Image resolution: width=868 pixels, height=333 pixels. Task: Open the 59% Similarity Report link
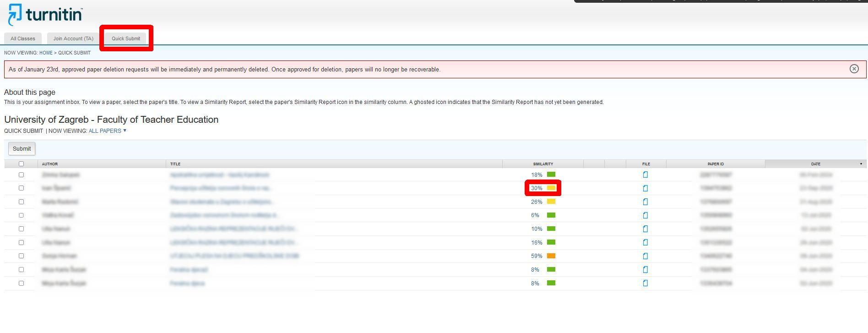pyautogui.click(x=537, y=256)
